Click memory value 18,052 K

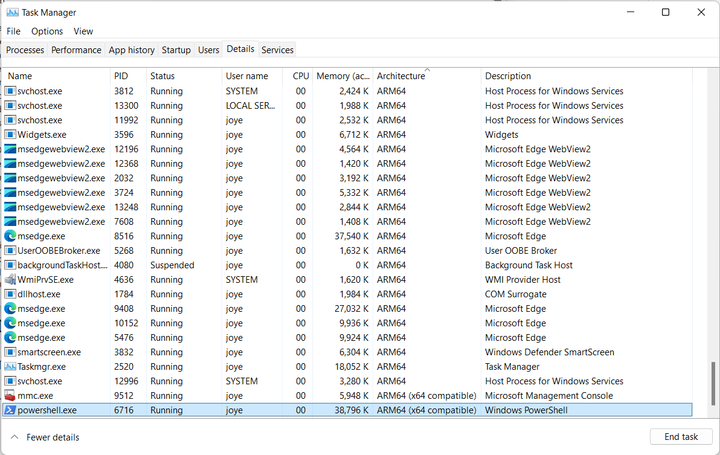(x=351, y=367)
